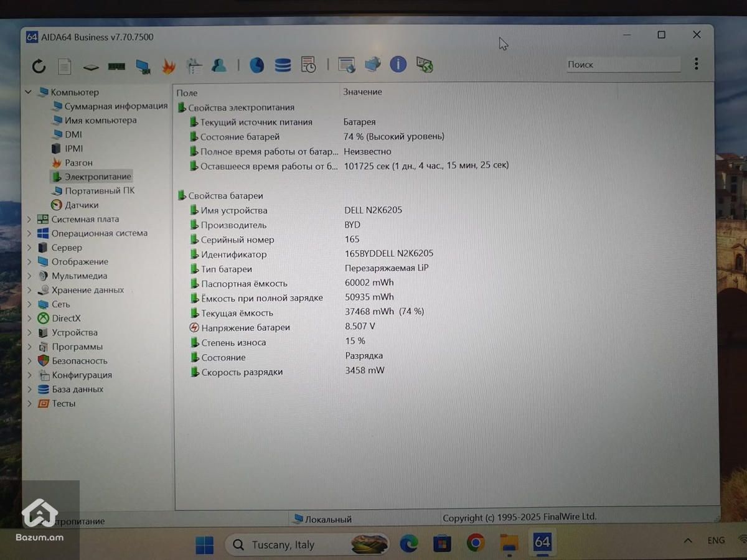Click the motherboard chip toolbar icon
Image resolution: width=747 pixels, height=560 pixels.
(91, 67)
